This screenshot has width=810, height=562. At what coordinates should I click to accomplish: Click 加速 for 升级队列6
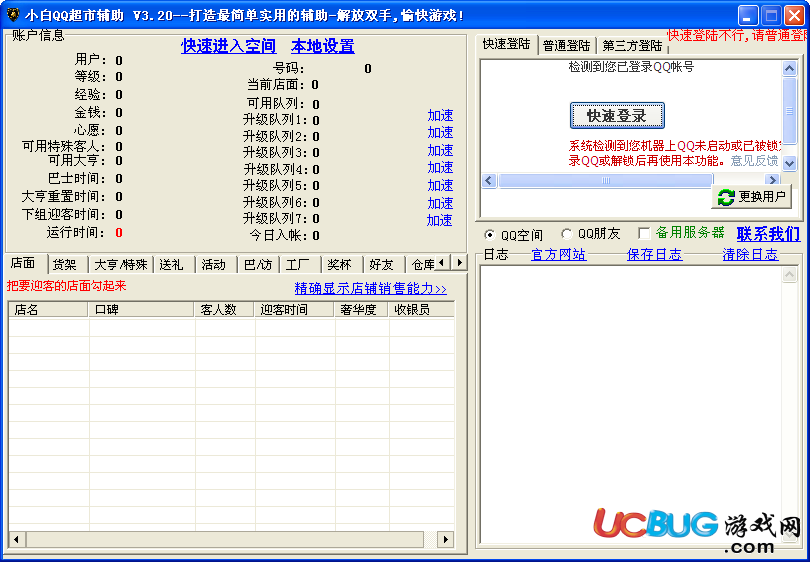(x=440, y=203)
